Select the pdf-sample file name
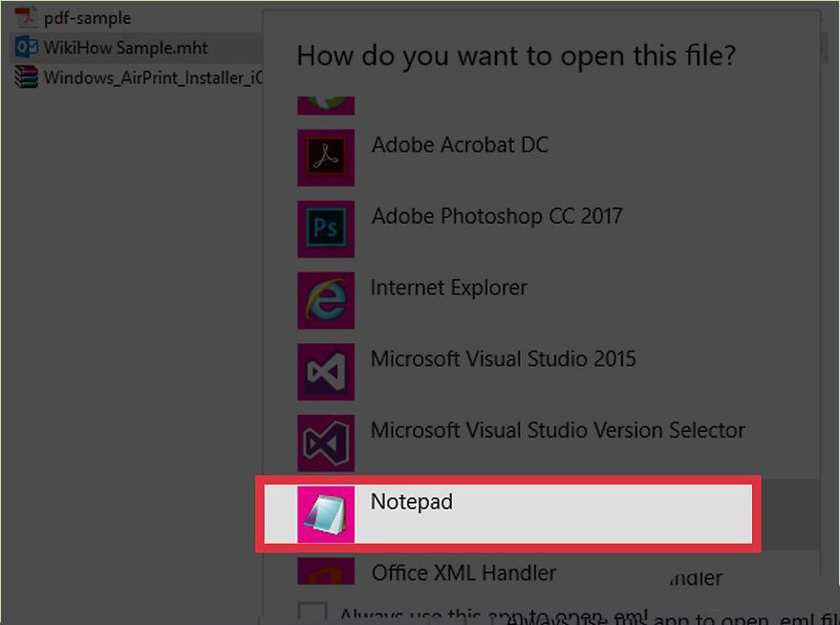Viewport: 840px width, 625px height. (87, 18)
